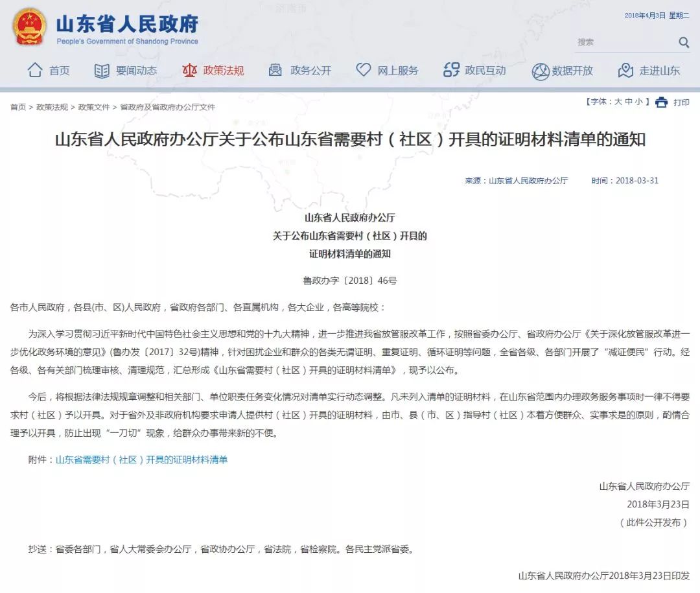The image size is (700, 593).
Task: Click the printer icon to print
Action: pos(661,102)
